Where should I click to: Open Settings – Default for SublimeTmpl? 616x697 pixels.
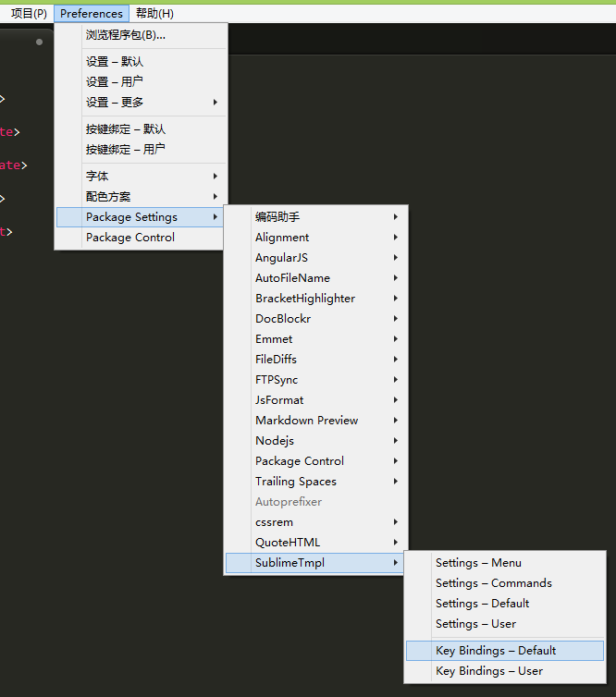[505, 604]
